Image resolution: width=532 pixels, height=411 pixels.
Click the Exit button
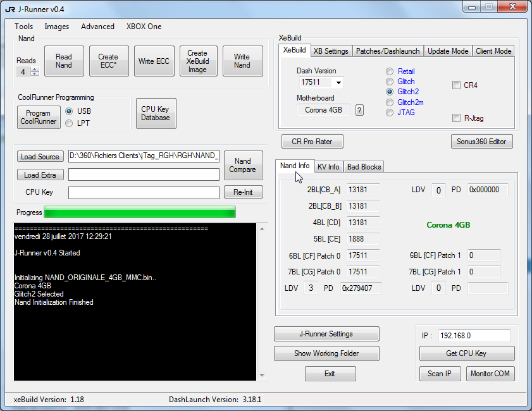[x=330, y=374]
